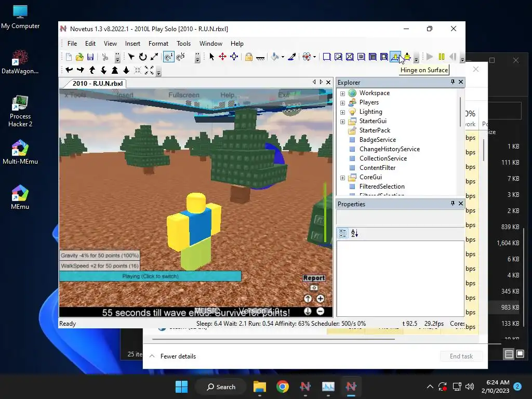This screenshot has height=399, width=532.
Task: Click Gravity -4% for 50 points
Action: tap(99, 255)
